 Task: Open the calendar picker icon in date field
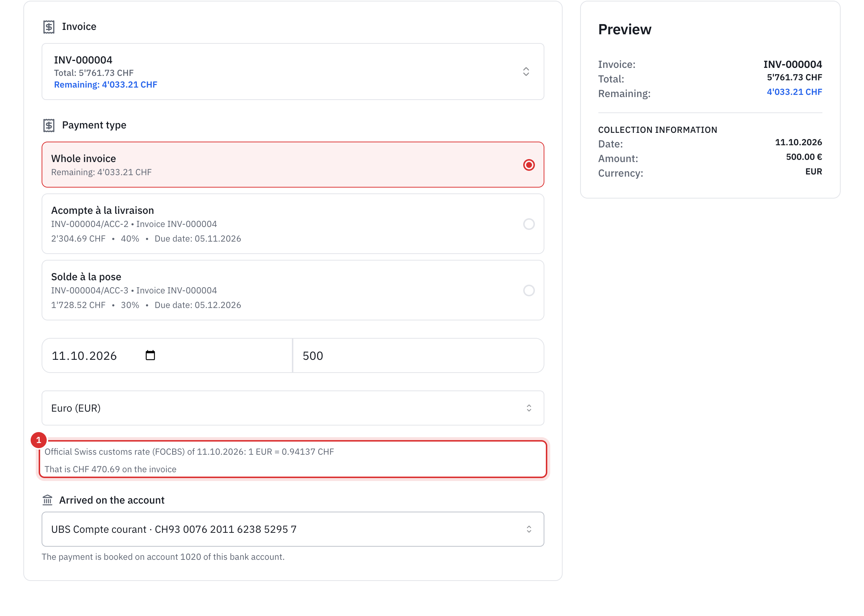point(150,355)
